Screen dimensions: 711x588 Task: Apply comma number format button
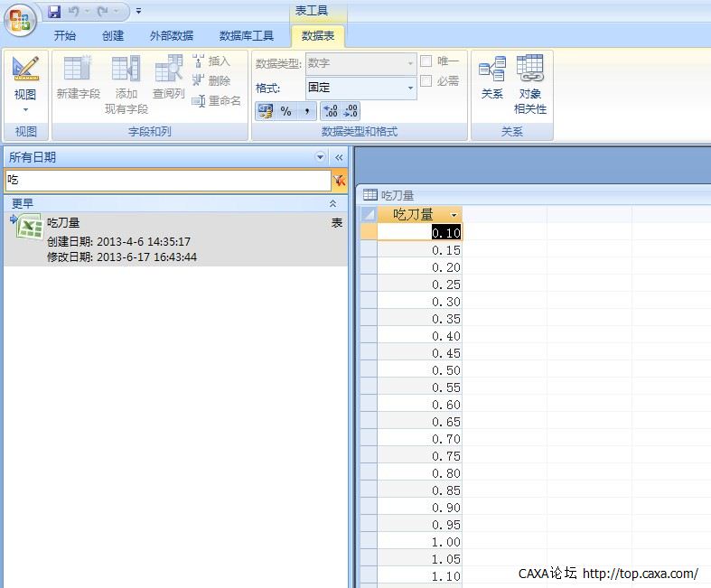point(306,110)
